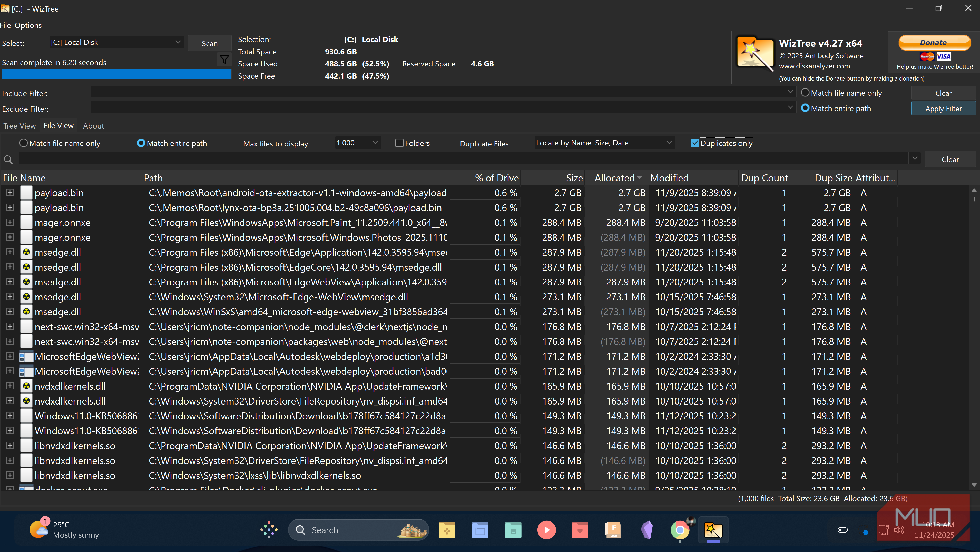Click the libnvdxdlkernels.so icon in the lxss\lib row

point(26,475)
